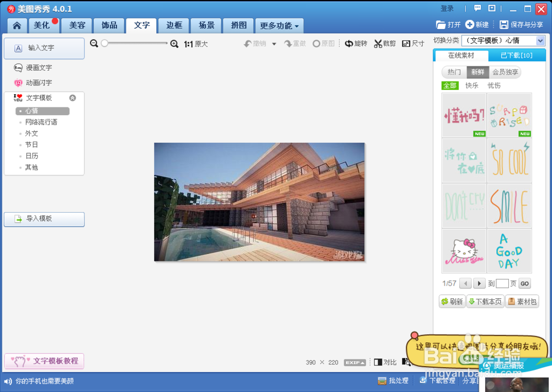Open the 切换分类 combo box
552x392 pixels.
(503, 40)
